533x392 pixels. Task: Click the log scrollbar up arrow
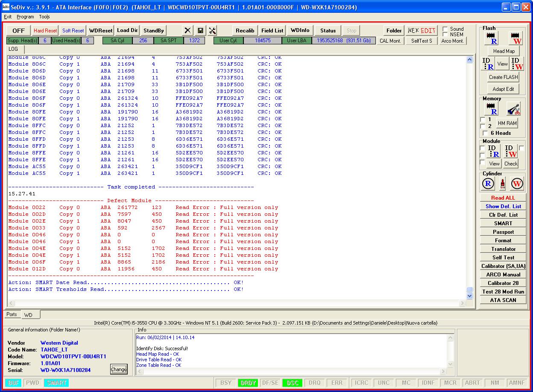(470, 60)
